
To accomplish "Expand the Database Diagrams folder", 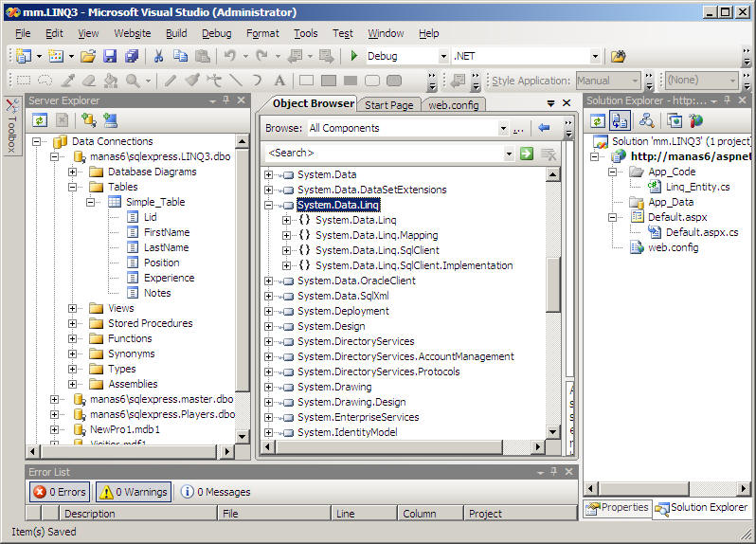I will tap(72, 172).
